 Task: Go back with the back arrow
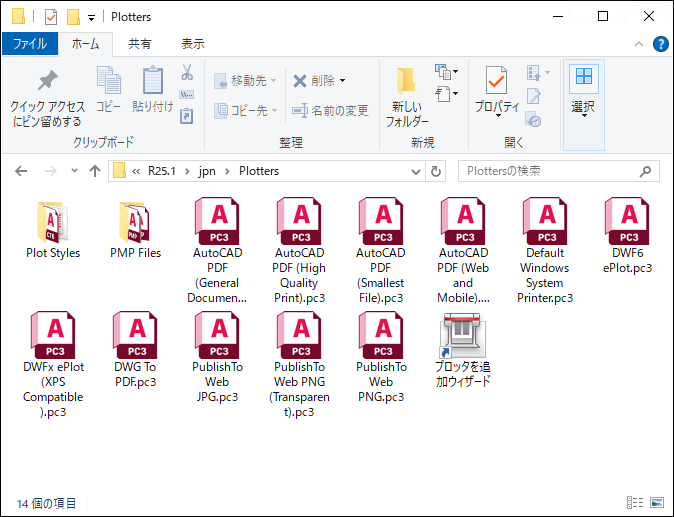point(21,171)
